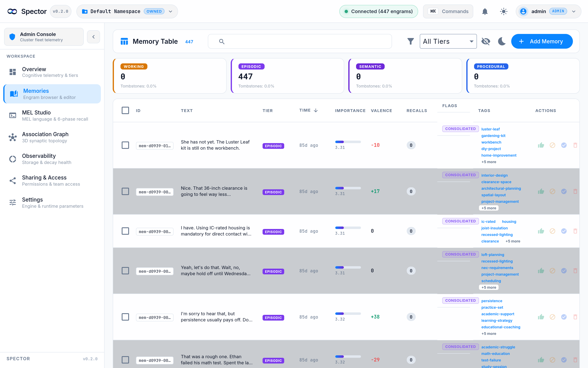Check the 36-inch clearance row
This screenshot has height=368, width=588.
(125, 192)
